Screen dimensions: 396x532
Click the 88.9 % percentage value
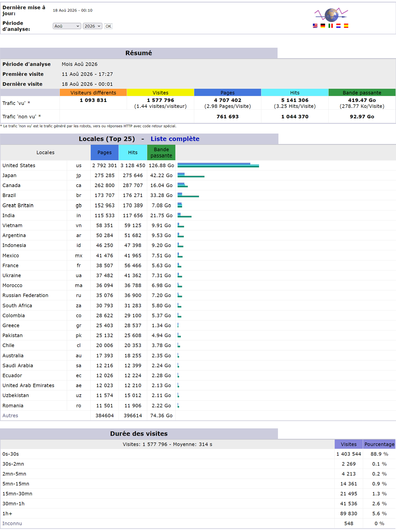point(380,454)
